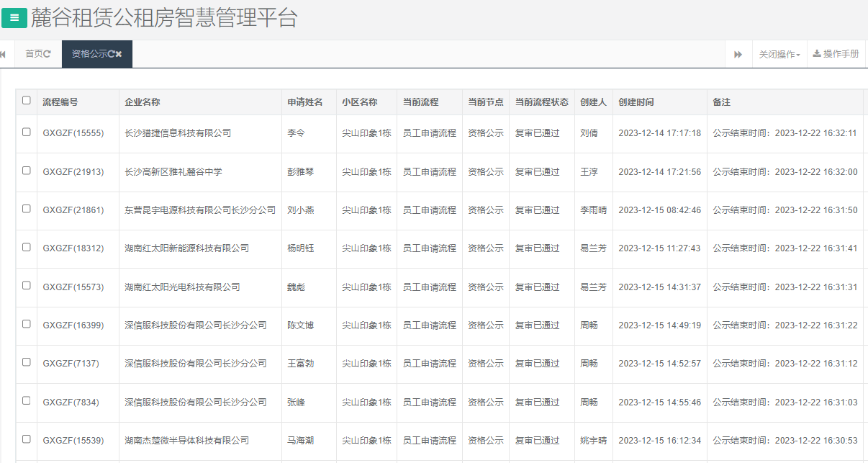Tick the checkbox on the GXGZF(18312) row
868x463 pixels.
pos(27,248)
